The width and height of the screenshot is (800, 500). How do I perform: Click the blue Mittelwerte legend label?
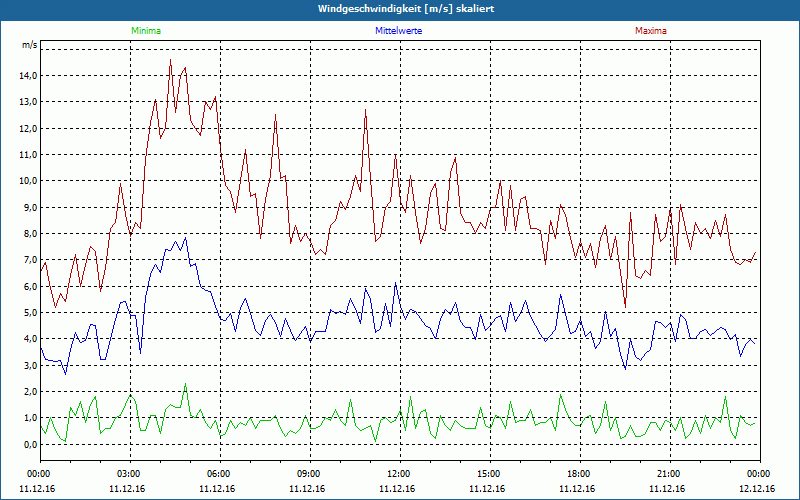398,31
